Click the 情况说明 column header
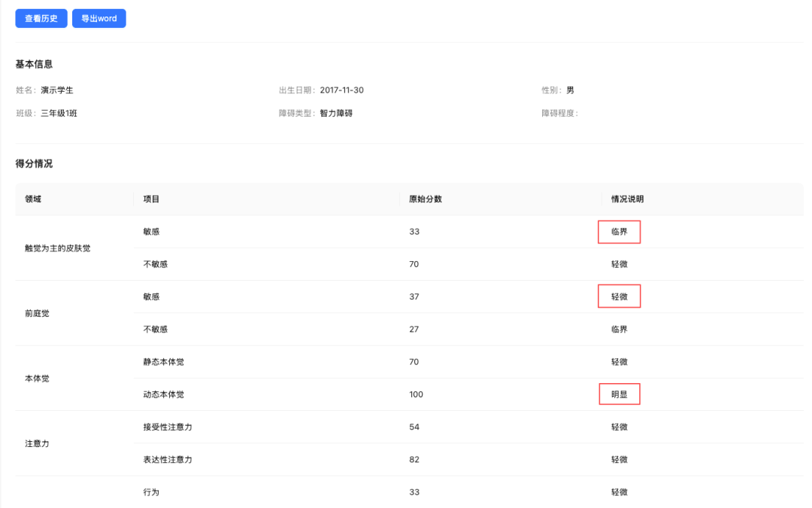Image resolution: width=812 pixels, height=508 pixels. 628,199
